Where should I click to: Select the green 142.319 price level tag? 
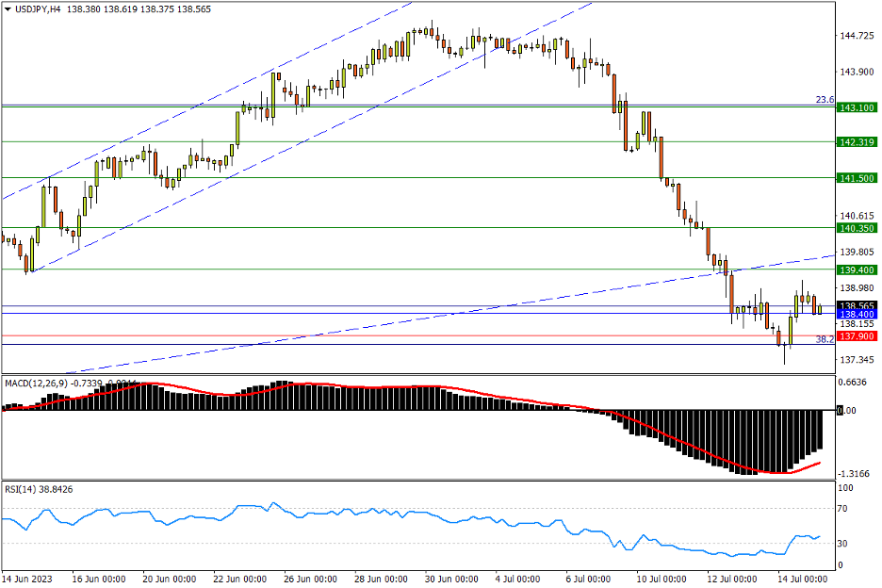857,142
